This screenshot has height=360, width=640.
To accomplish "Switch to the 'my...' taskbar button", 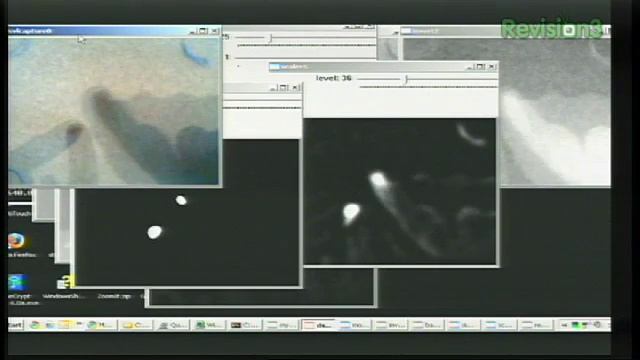I will tap(281, 325).
